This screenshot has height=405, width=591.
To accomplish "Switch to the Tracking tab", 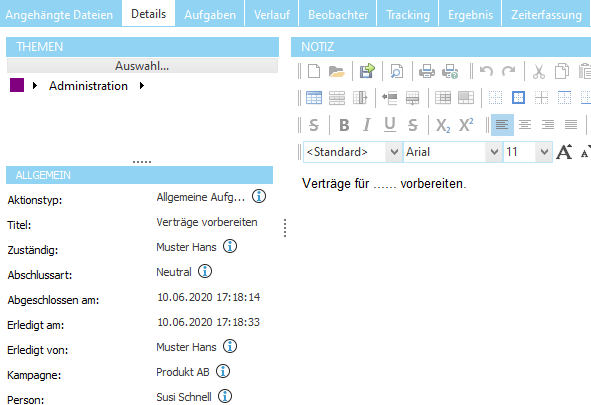I will (408, 14).
